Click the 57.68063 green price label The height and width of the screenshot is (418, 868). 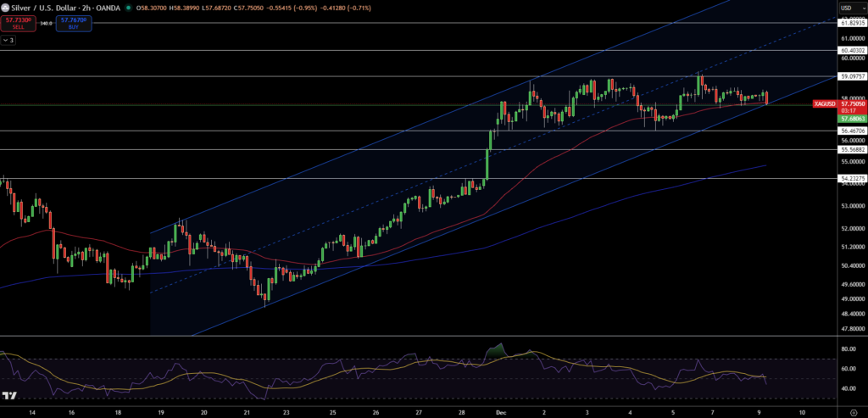pos(851,120)
